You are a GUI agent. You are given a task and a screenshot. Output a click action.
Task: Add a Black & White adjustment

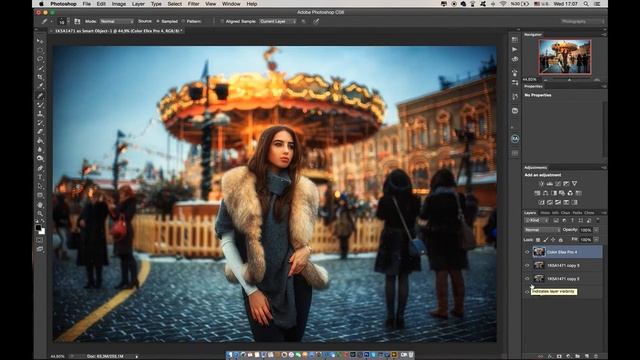point(554,193)
